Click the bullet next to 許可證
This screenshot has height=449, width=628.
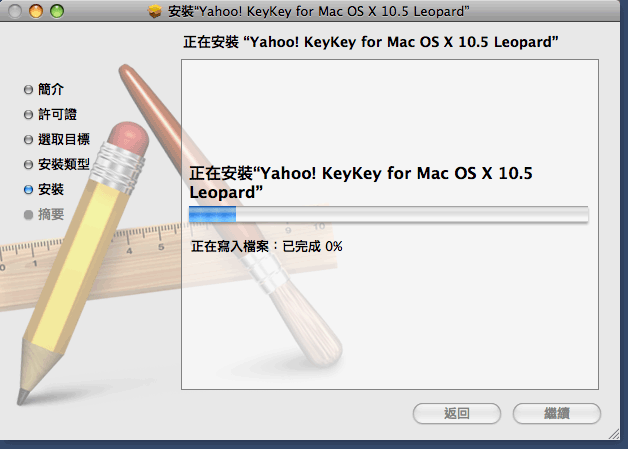tap(28, 115)
